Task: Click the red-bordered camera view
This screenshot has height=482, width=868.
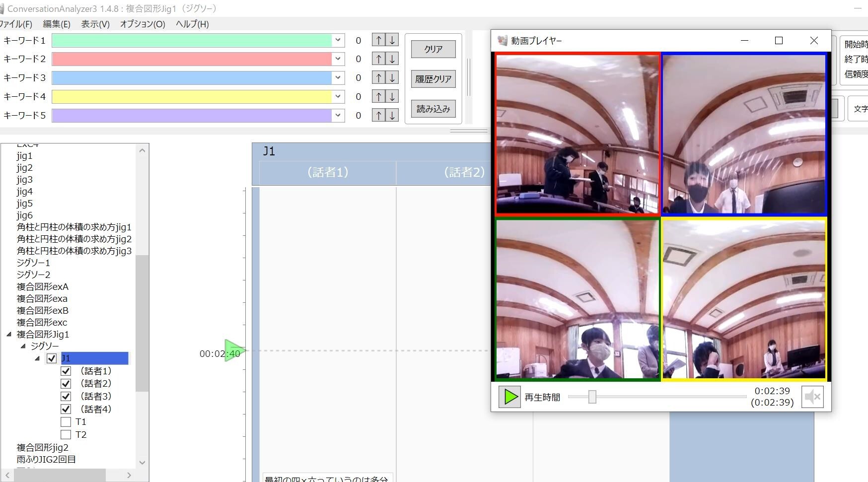Action: [x=578, y=134]
